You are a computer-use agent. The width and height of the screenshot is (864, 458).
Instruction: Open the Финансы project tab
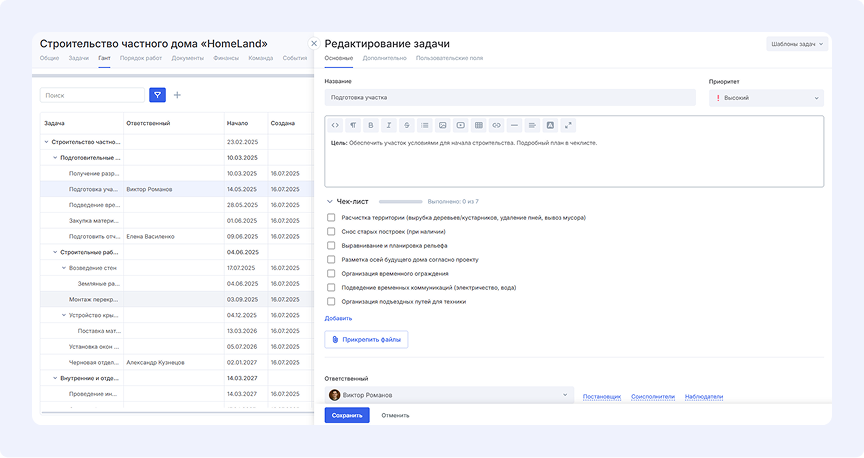click(226, 59)
